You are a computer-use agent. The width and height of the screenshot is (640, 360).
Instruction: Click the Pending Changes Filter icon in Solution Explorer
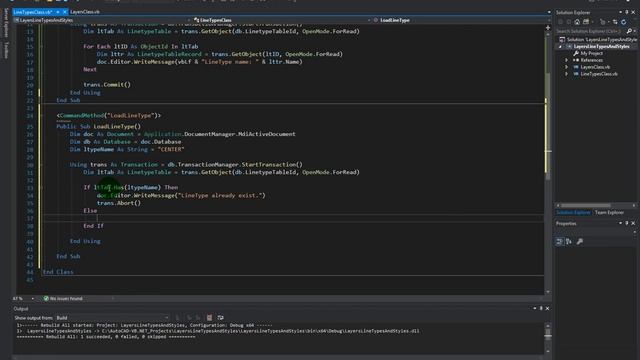603,22
